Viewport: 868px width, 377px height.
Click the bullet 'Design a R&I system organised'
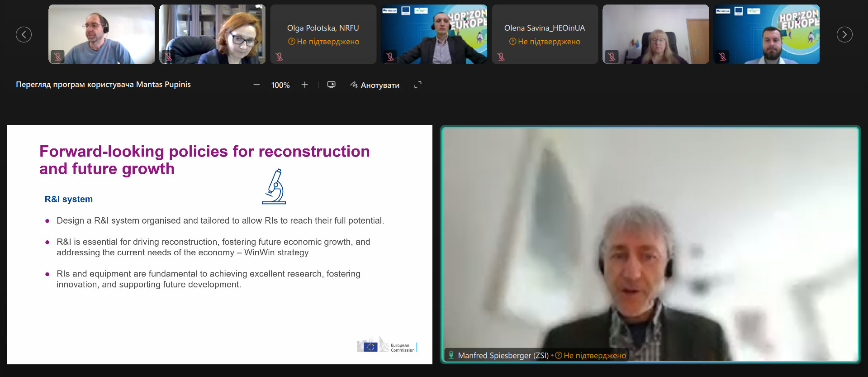(220, 220)
